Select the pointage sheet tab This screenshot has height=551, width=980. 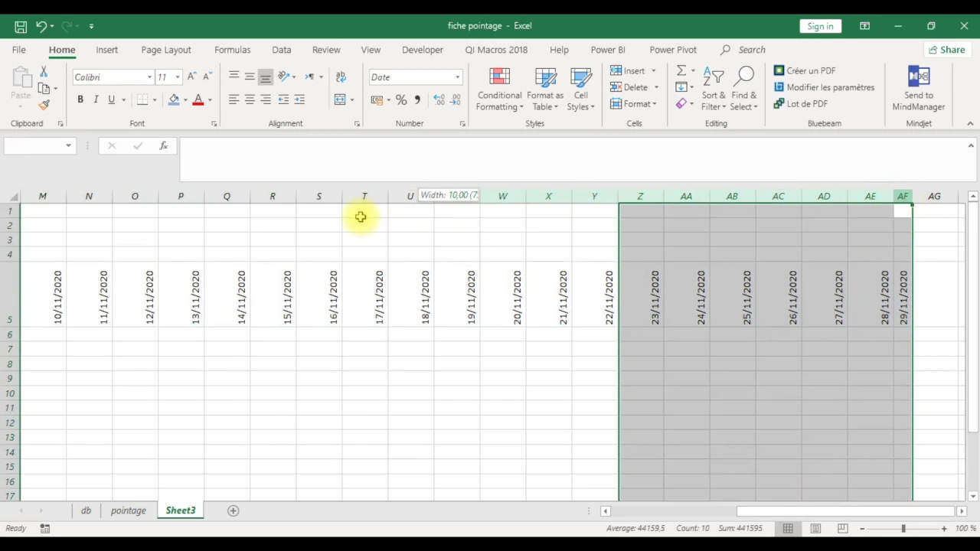point(128,510)
